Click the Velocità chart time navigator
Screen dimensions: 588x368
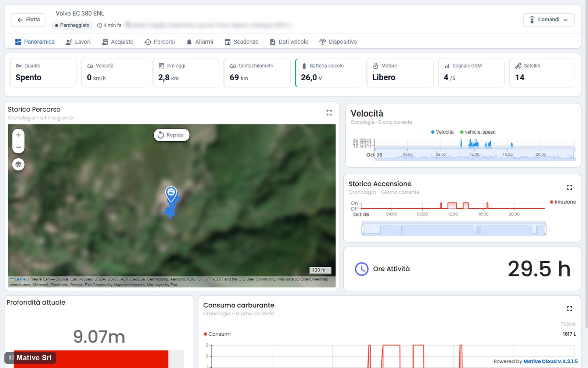click(x=475, y=155)
